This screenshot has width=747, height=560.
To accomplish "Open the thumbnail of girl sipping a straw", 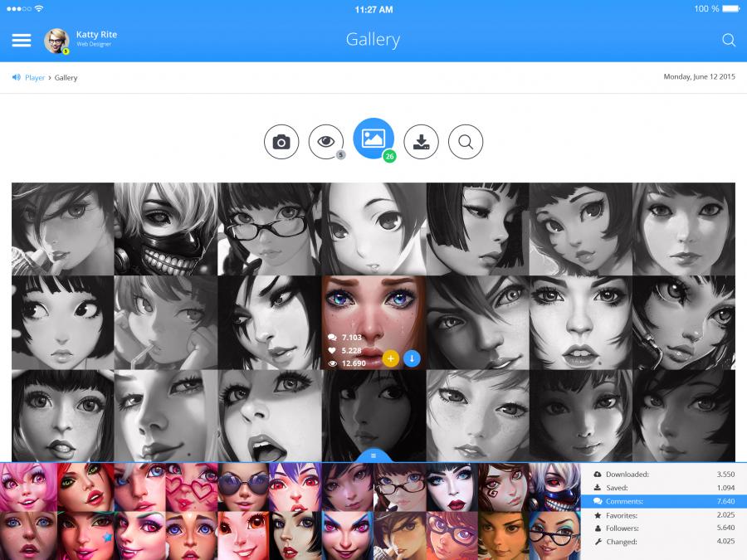I will click(166, 323).
